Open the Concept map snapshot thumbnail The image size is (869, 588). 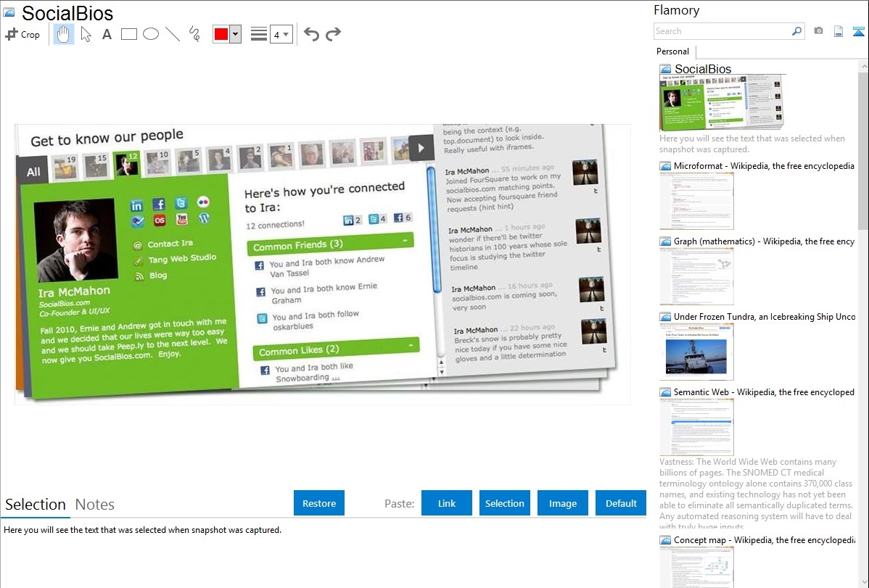pos(696,568)
